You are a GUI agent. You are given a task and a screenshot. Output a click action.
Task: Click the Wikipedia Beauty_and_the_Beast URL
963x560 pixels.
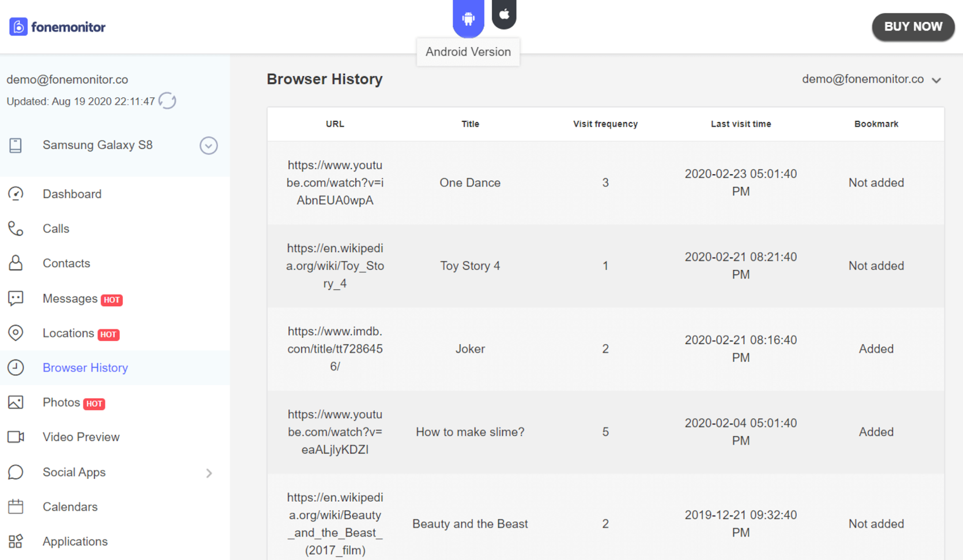pos(335,523)
